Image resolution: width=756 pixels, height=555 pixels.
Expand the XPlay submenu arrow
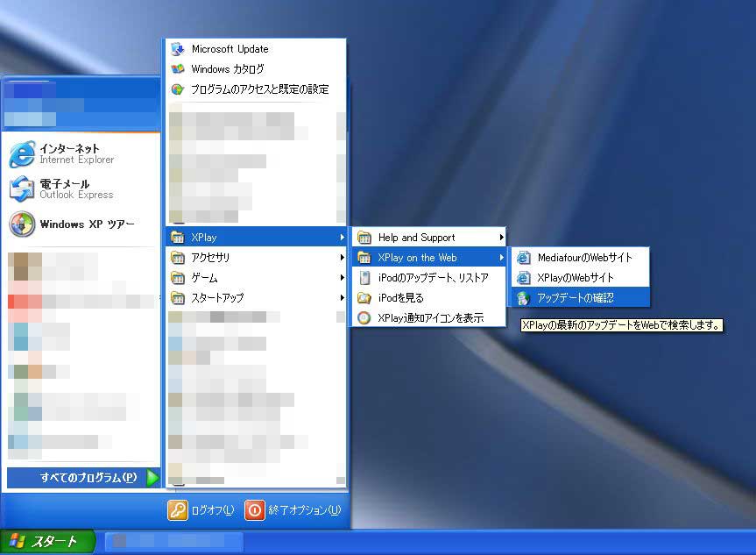pos(342,238)
